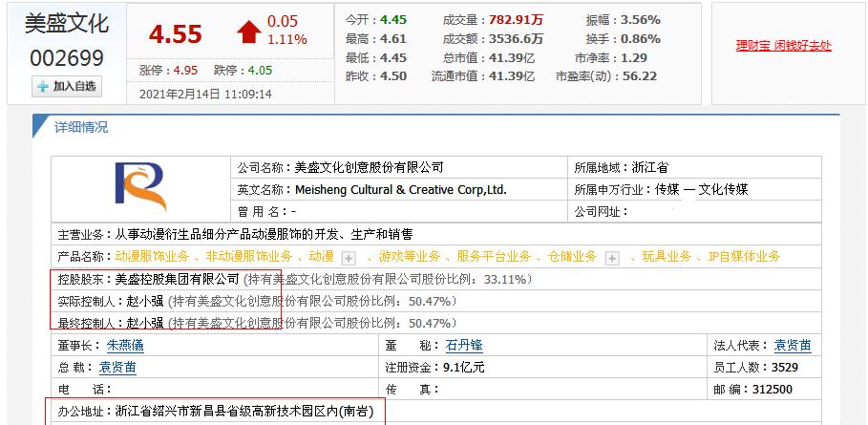
Task: Click controlling shareholder 美盛控股集团有限公司
Action: [178, 280]
